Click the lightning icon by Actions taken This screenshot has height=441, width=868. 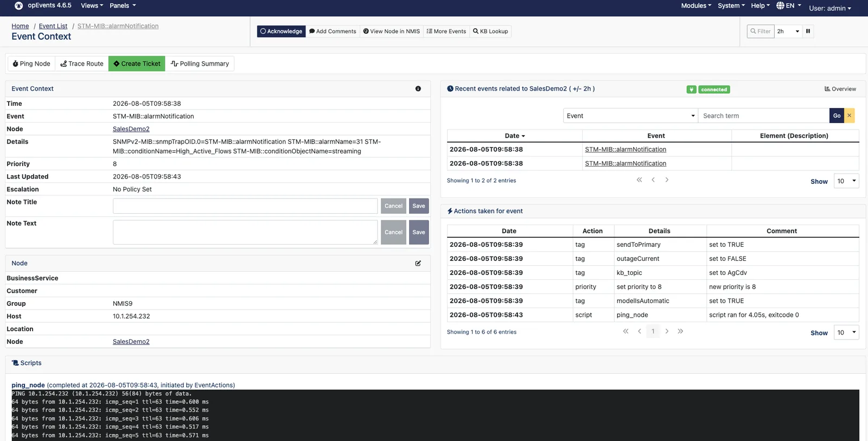click(x=450, y=211)
